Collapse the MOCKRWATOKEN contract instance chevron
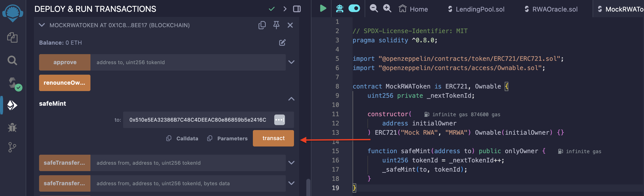Screen dimensions: 644x196 point(42,25)
